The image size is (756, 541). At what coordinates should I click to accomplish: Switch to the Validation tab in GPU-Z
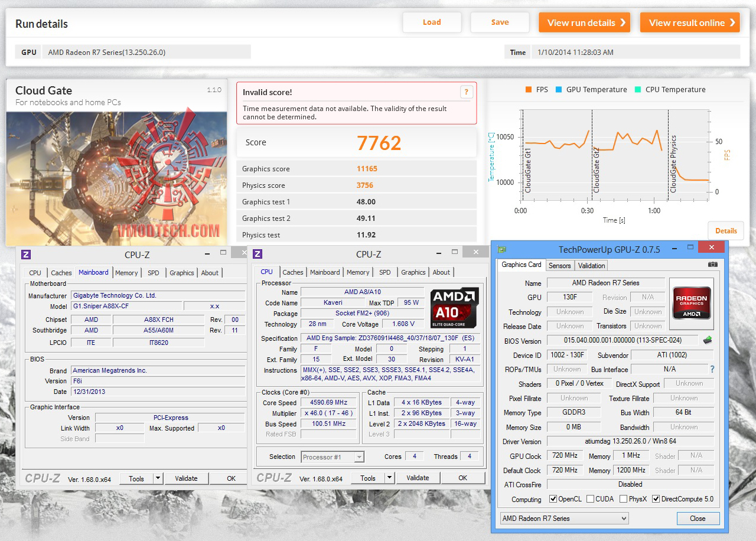(x=591, y=266)
